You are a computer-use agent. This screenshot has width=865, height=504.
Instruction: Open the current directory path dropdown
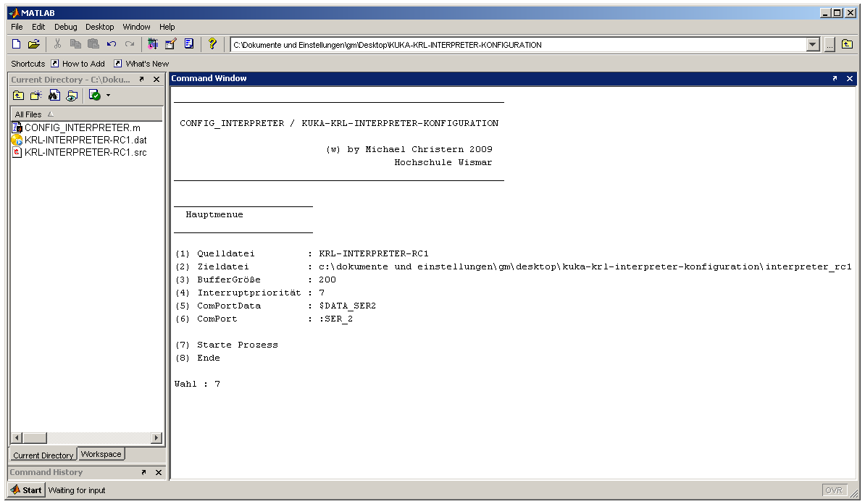click(813, 44)
